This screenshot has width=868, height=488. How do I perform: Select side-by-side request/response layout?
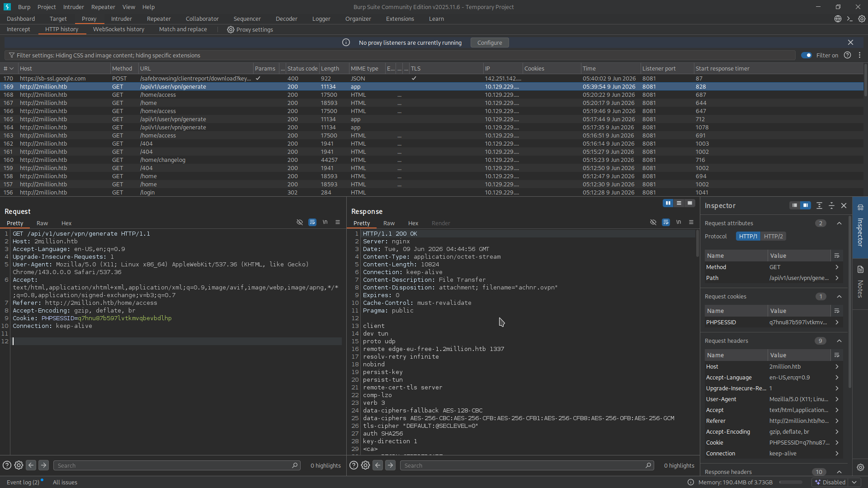coord(668,203)
